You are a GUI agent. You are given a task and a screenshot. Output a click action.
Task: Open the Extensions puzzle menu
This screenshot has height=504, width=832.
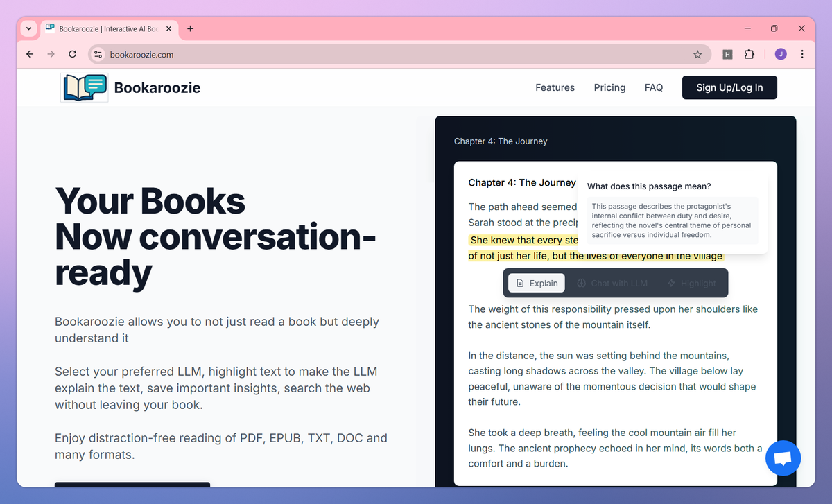pos(749,54)
